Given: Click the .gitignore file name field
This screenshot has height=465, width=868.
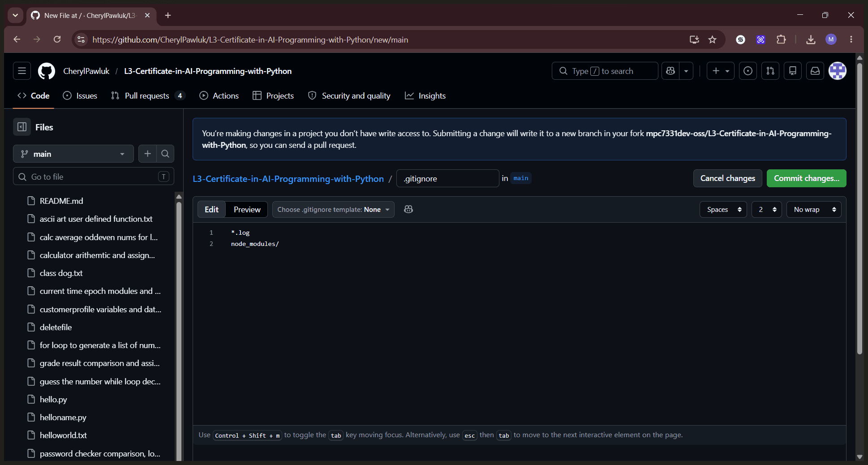Looking at the screenshot, I should coord(447,178).
